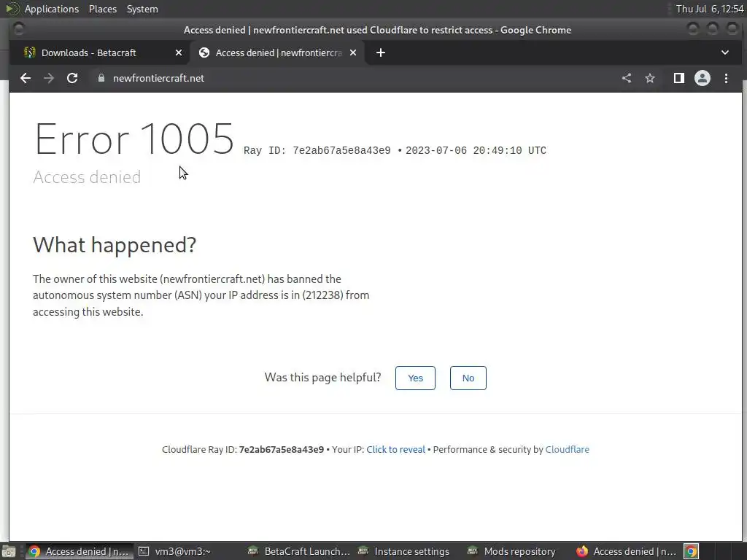
Task: Expand the tab search dropdown arrow
Action: click(x=724, y=52)
